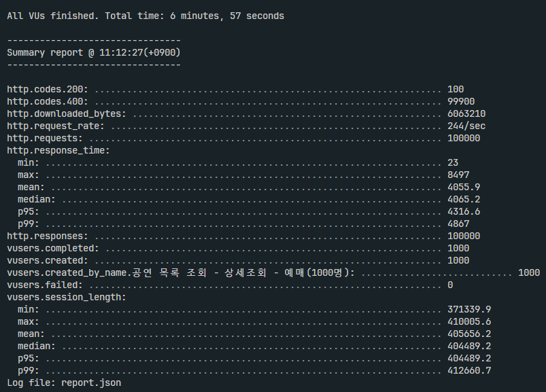
Task: Select the value 6063210
Action: coord(466,113)
